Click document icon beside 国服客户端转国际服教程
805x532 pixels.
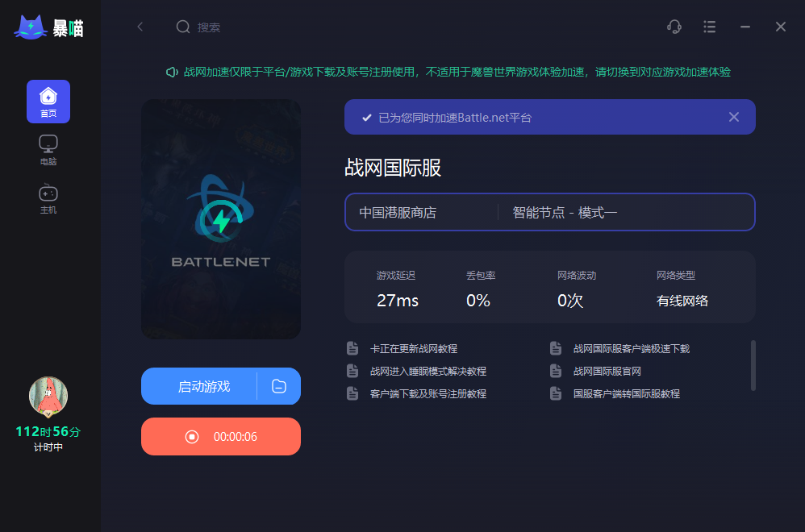[x=556, y=393]
